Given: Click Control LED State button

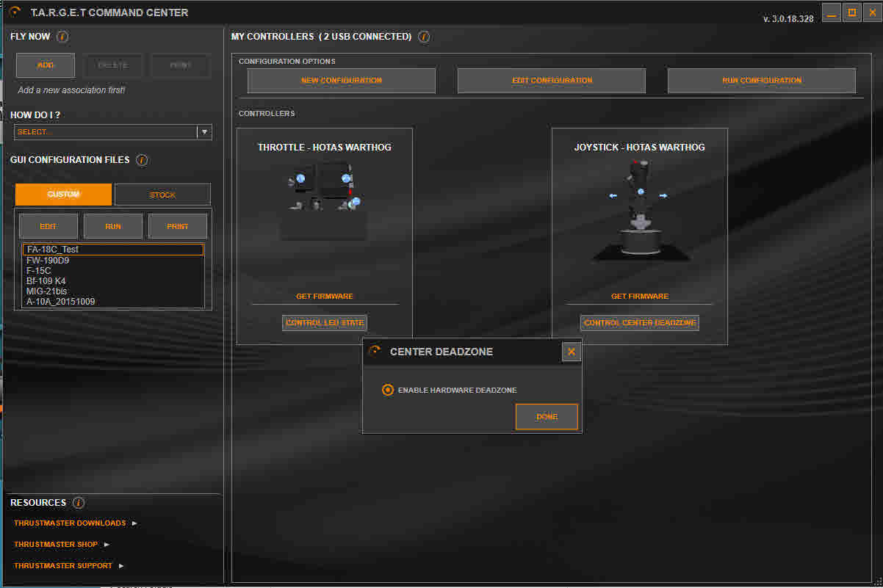Looking at the screenshot, I should 325,323.
